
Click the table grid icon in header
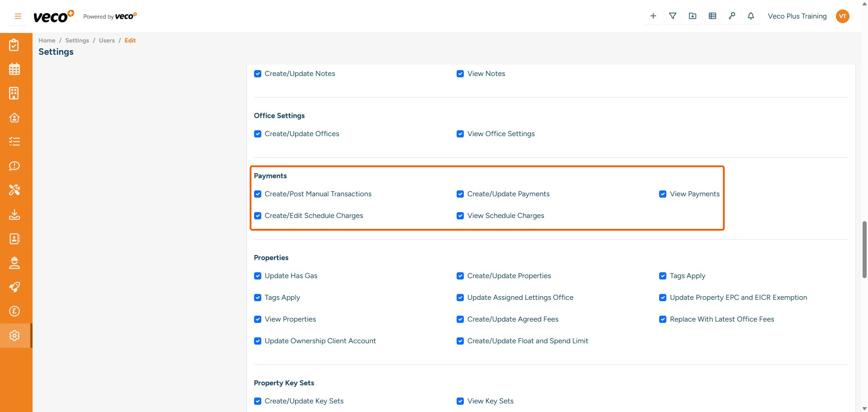point(712,16)
